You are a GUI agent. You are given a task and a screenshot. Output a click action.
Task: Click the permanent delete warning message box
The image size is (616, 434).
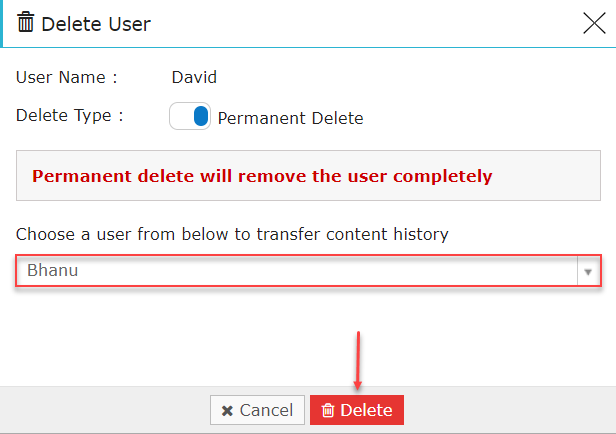[x=308, y=176]
